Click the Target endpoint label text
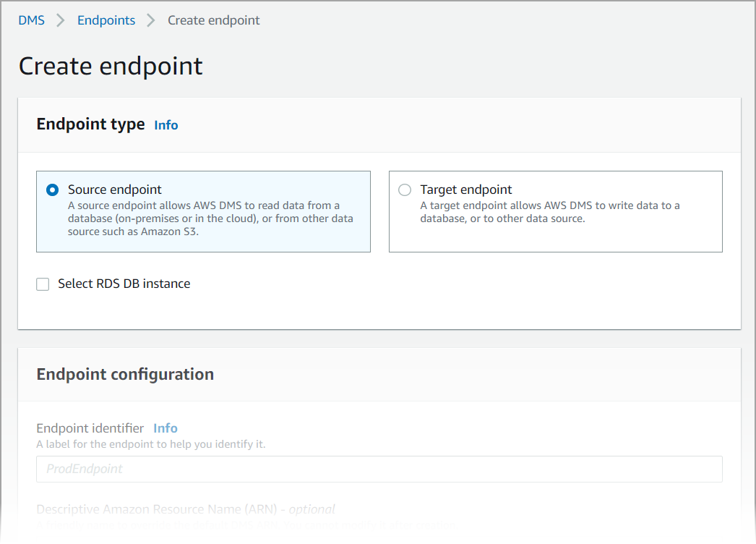The width and height of the screenshot is (756, 544). (465, 189)
